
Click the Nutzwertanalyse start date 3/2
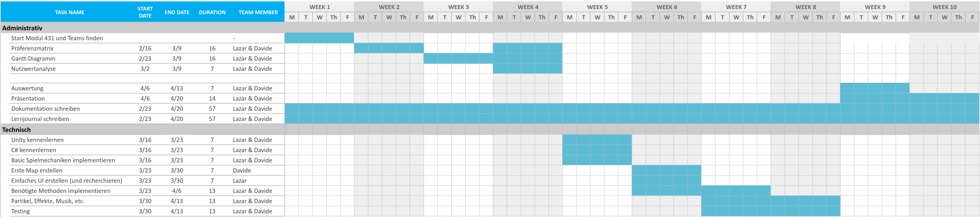tap(145, 69)
